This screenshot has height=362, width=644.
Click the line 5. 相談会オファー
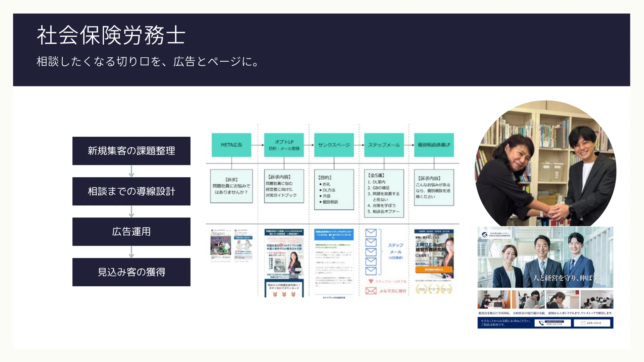point(383,212)
